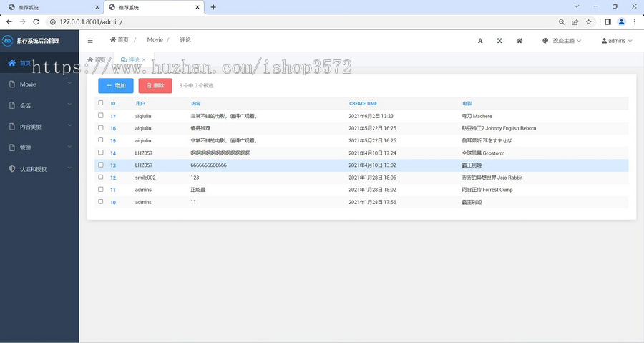This screenshot has height=343, width=644.
Task: Click the home icon in top-right header
Action: pos(519,41)
